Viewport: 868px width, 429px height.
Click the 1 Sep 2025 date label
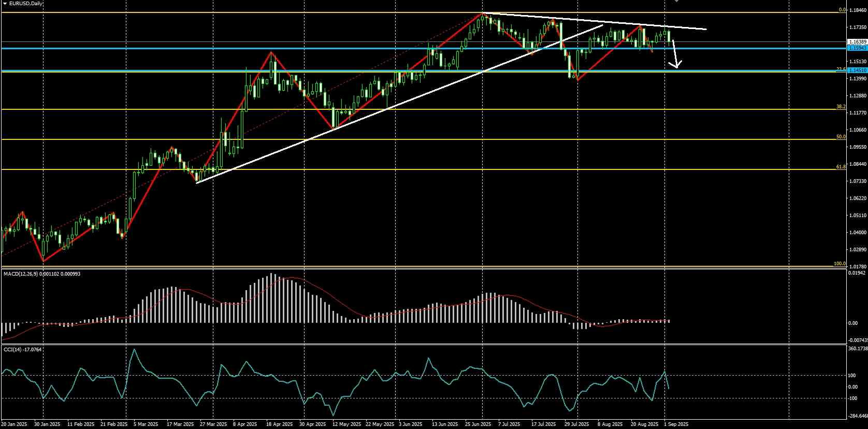[676, 424]
